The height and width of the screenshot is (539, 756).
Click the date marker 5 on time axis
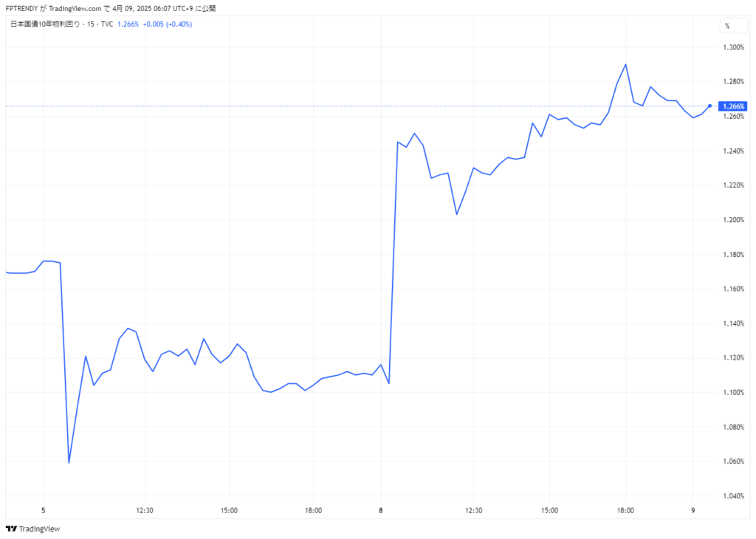click(44, 510)
